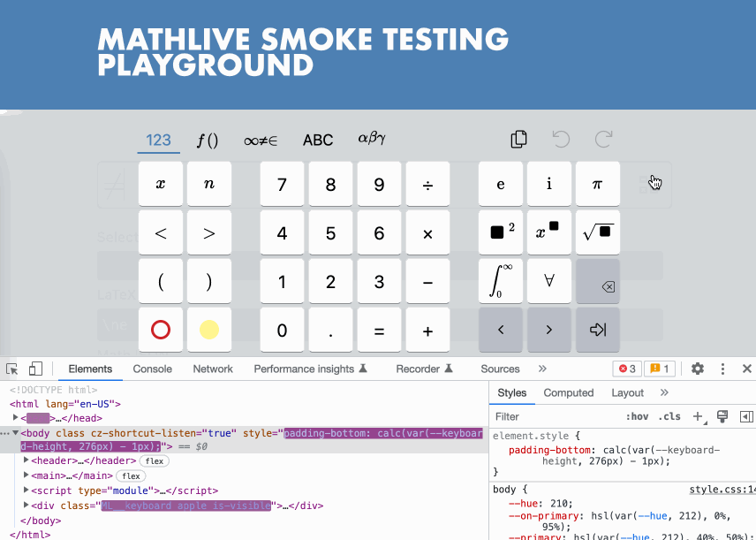Click the paint roller style icon
Image resolution: width=756 pixels, height=540 pixels.
722,416
